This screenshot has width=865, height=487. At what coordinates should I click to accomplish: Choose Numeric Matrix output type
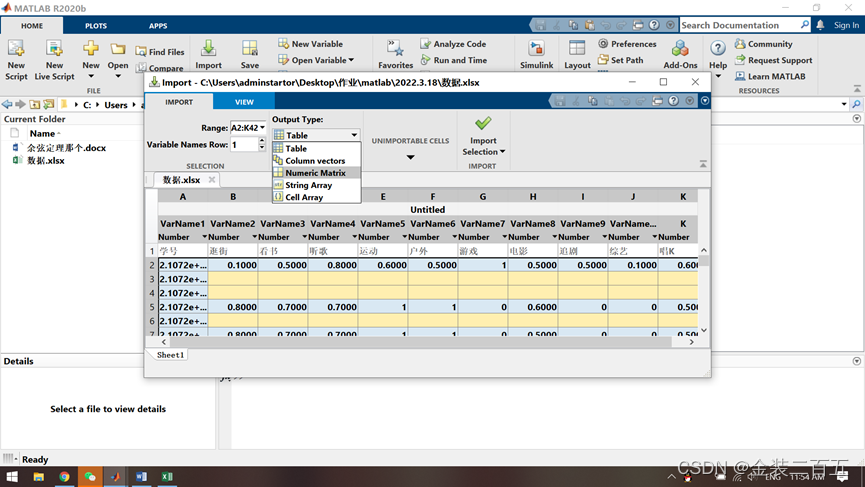[317, 173]
